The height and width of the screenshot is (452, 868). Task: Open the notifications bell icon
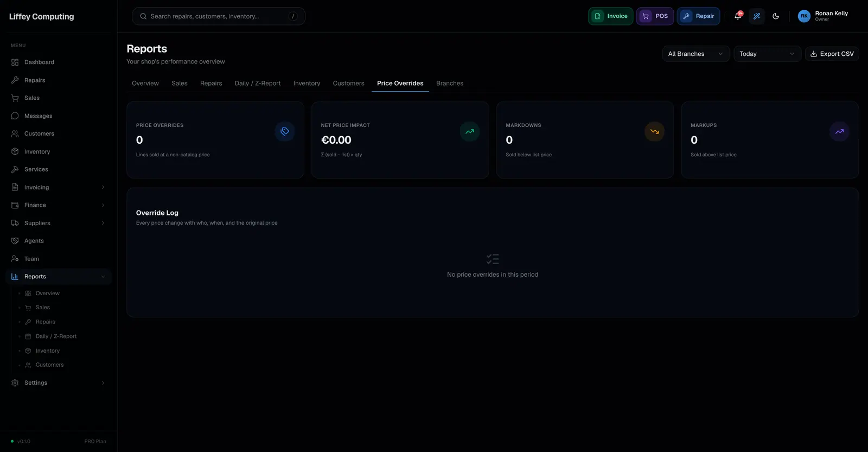[738, 16]
